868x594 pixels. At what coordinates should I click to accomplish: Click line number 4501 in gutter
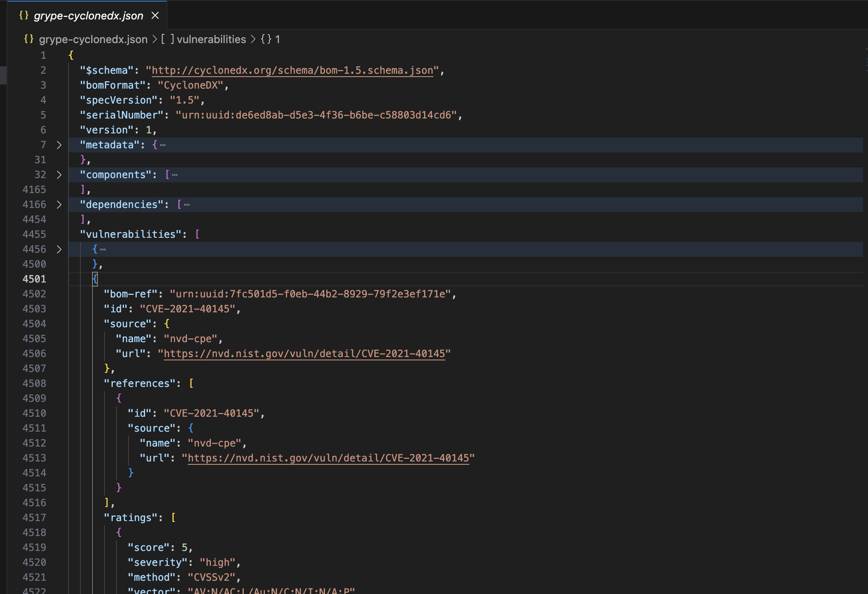pos(34,279)
